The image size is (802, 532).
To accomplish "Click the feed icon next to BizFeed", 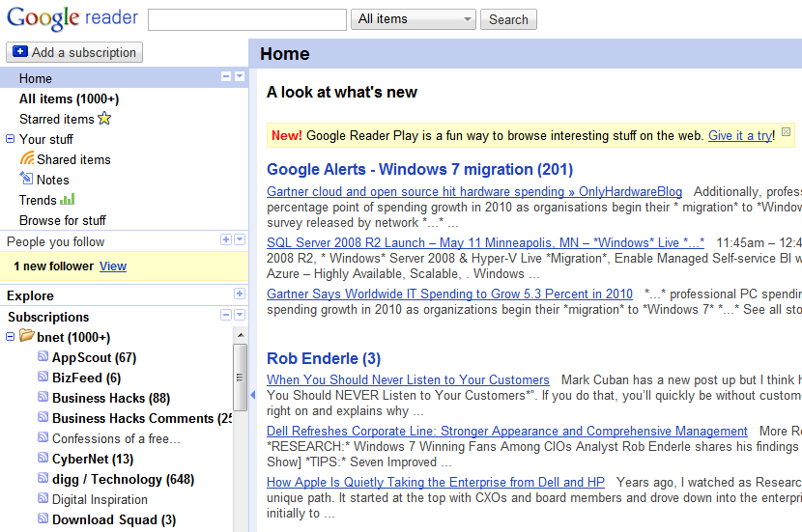I will click(x=43, y=377).
